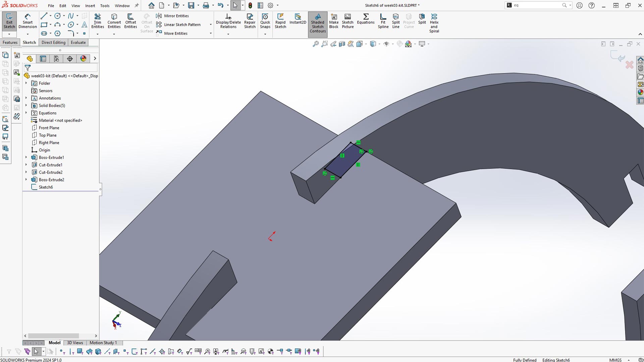Screen dimensions: 644x362
Task: Open ConfigurationManager tab
Action: click(56, 59)
